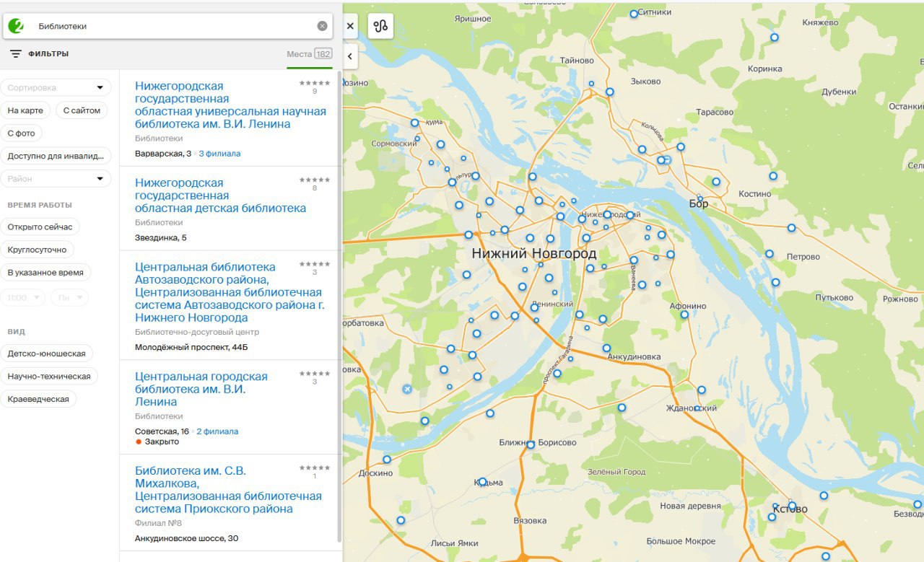Screen dimensions: 924x562
Task: Click the green 2GIS logo icon
Action: tap(15, 26)
